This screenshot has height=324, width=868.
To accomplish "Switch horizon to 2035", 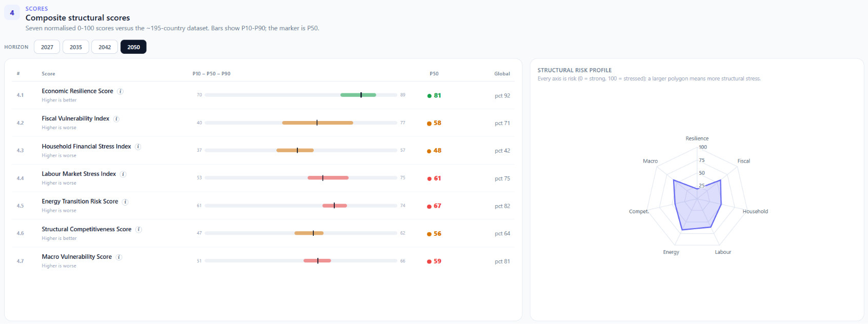I will tap(76, 47).
